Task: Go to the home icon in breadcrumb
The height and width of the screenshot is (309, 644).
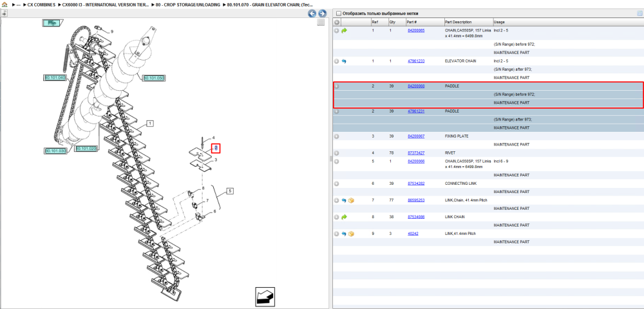Action: click(x=5, y=5)
